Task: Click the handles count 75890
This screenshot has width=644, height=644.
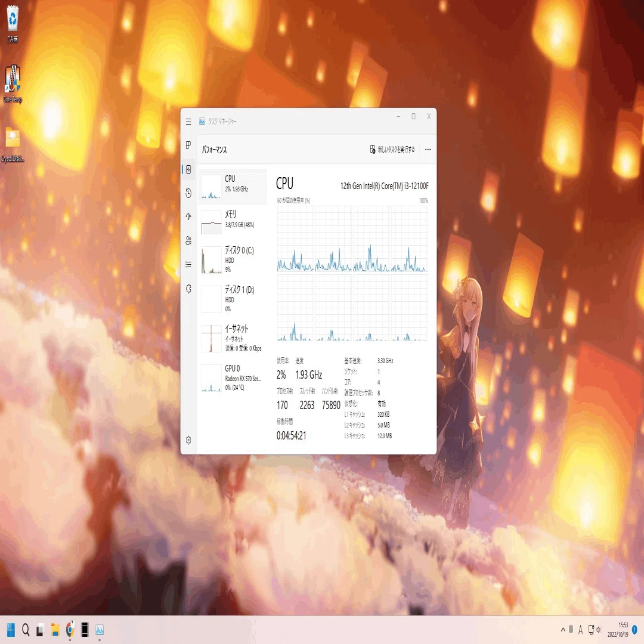Action: point(331,405)
